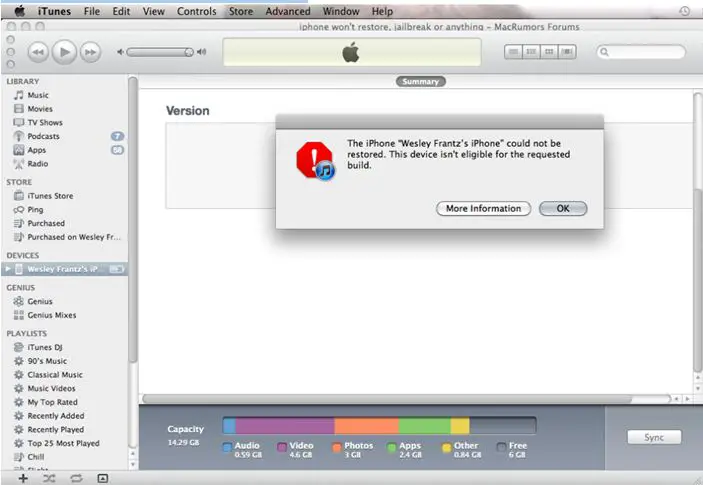
Task: Switch to album list view button
Action: (531, 52)
